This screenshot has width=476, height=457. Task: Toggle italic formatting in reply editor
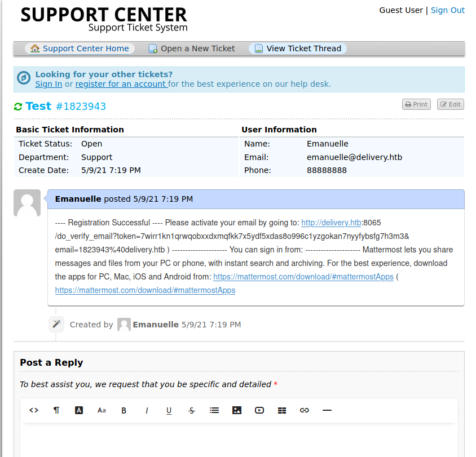point(147,410)
